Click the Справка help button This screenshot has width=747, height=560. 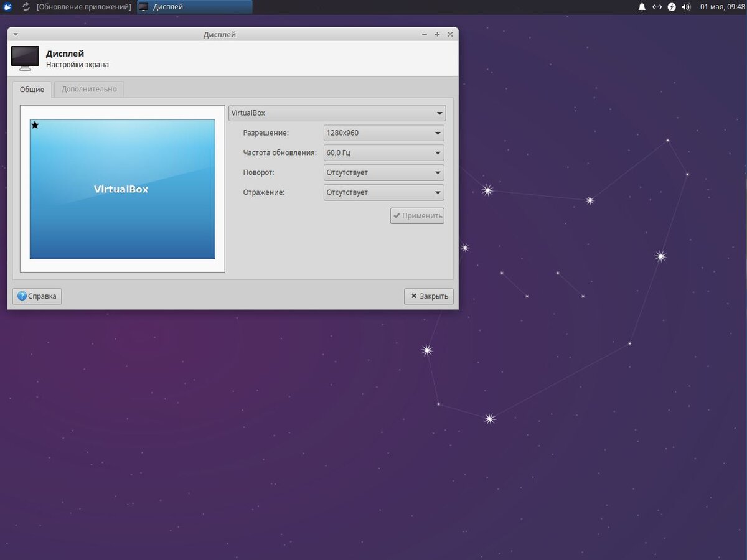coord(37,296)
